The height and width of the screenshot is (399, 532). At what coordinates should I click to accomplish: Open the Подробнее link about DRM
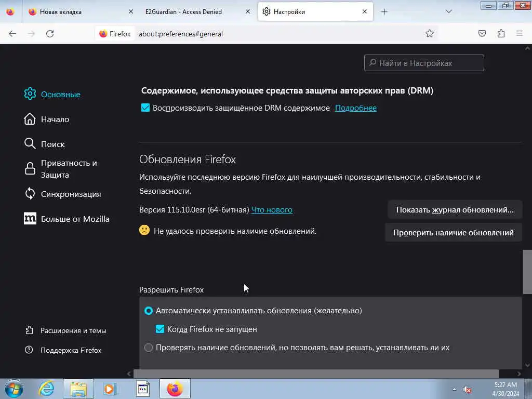(x=355, y=108)
